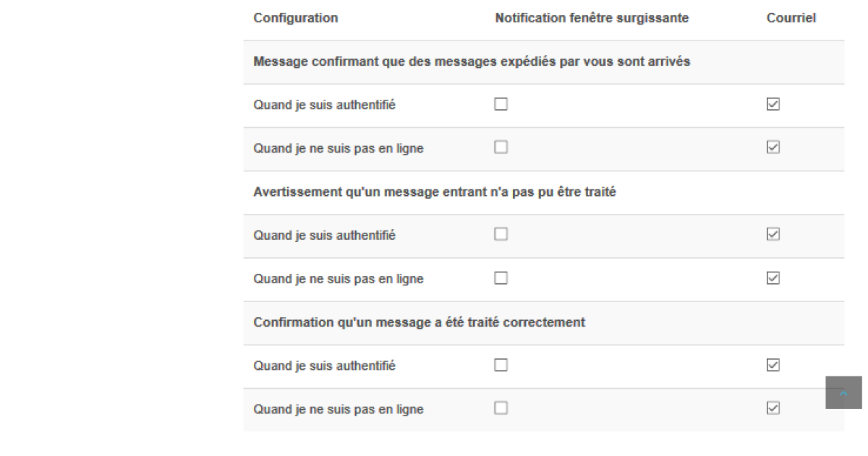Enable popup for arrived messages when authenticated

tap(501, 105)
